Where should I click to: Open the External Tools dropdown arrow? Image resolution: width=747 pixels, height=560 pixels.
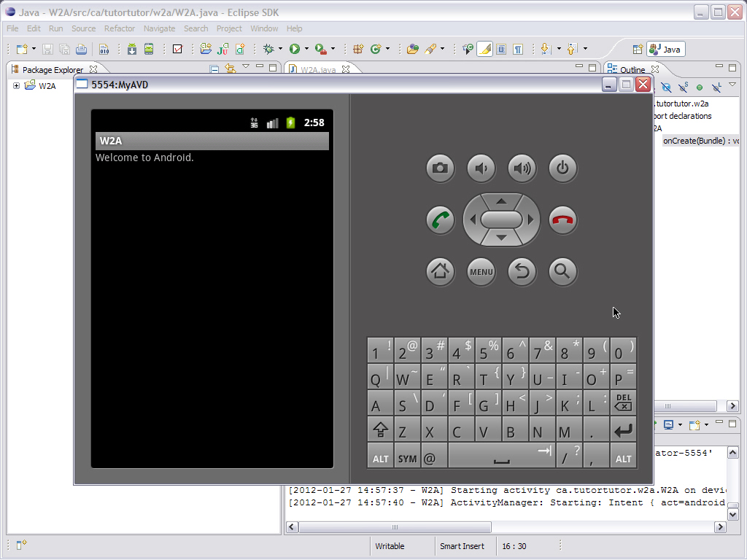[x=333, y=49]
